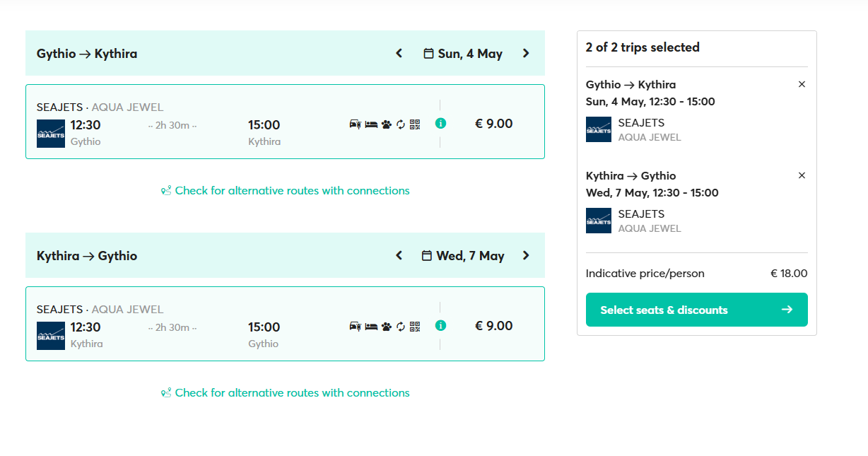The height and width of the screenshot is (456, 868).
Task: Check alternative routes under Gythio → Kythira
Action: 286,191
